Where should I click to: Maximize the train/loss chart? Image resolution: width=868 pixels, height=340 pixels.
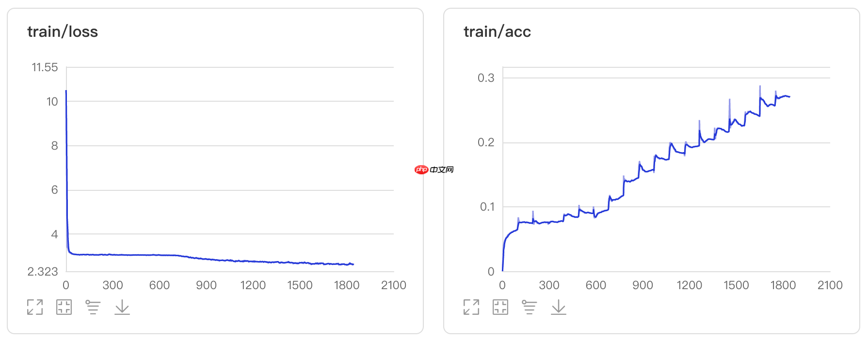click(x=35, y=307)
